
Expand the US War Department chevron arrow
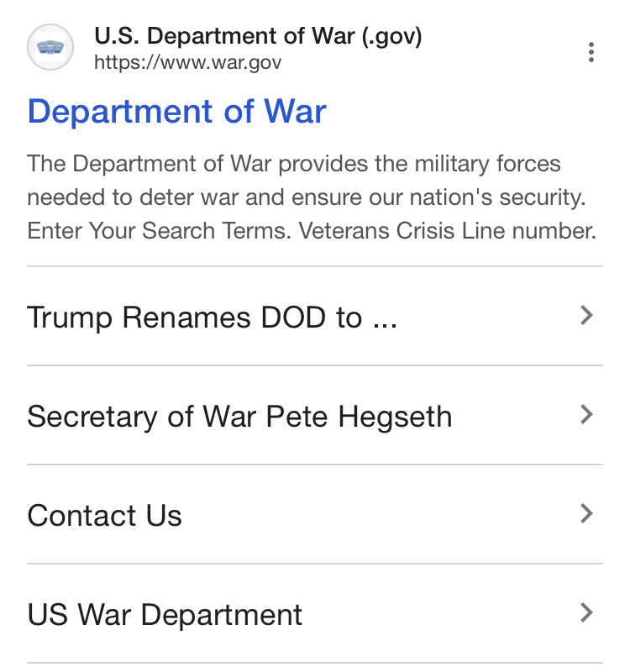pyautogui.click(x=587, y=613)
